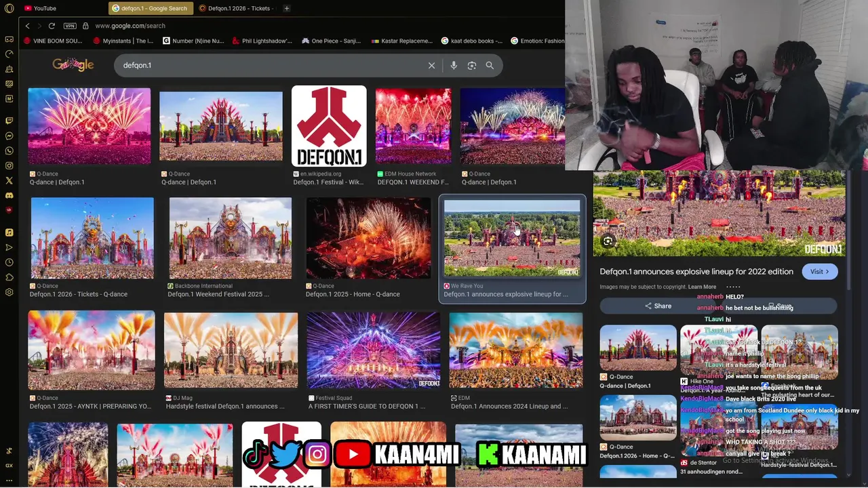Screen dimensions: 868x488
Task: Click the Google search input with defqon.1
Action: coord(271,65)
